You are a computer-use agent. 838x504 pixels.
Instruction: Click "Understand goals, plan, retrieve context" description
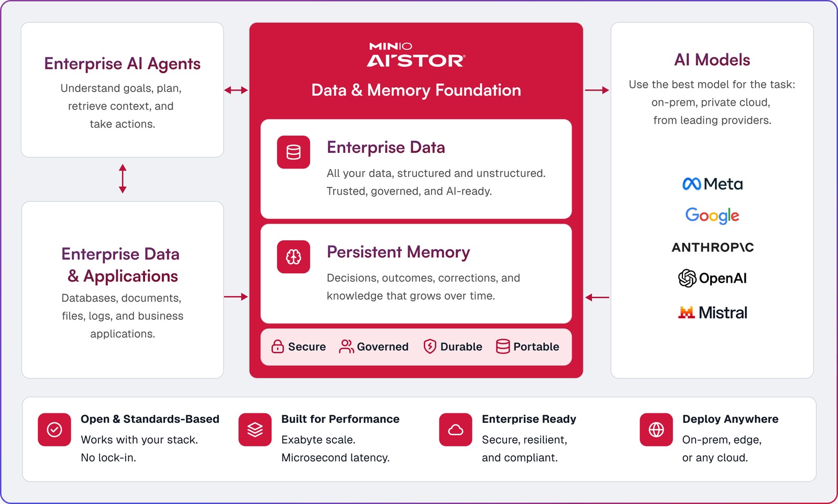[122, 106]
